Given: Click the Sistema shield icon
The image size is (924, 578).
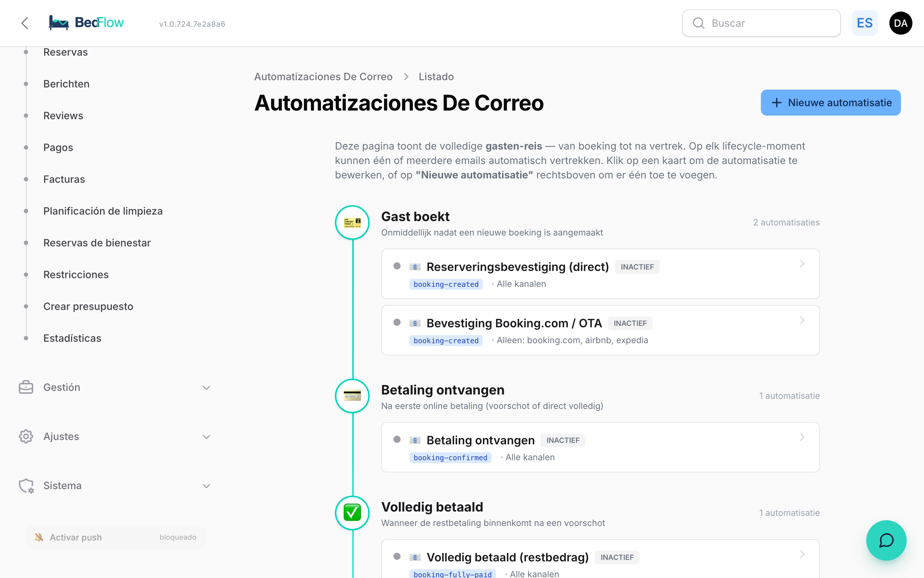Looking at the screenshot, I should [x=26, y=486].
